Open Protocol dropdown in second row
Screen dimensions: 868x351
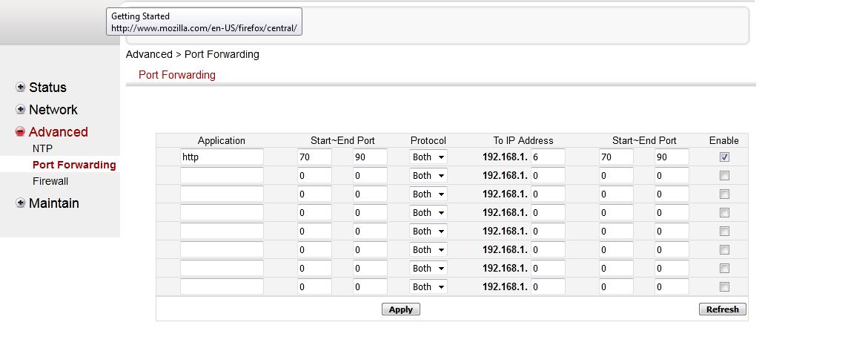point(428,176)
